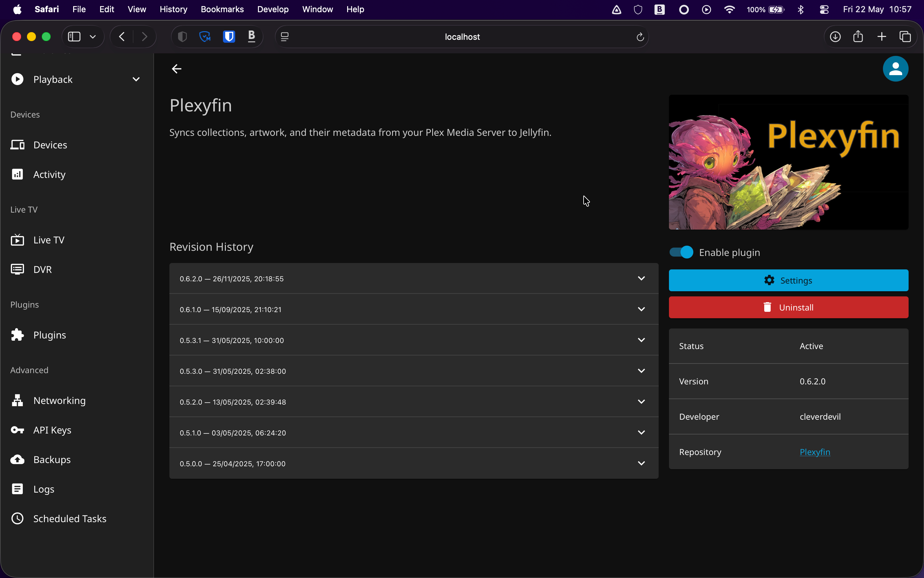
Task: Click the Bitwarden shield extension icon
Action: (x=229, y=37)
